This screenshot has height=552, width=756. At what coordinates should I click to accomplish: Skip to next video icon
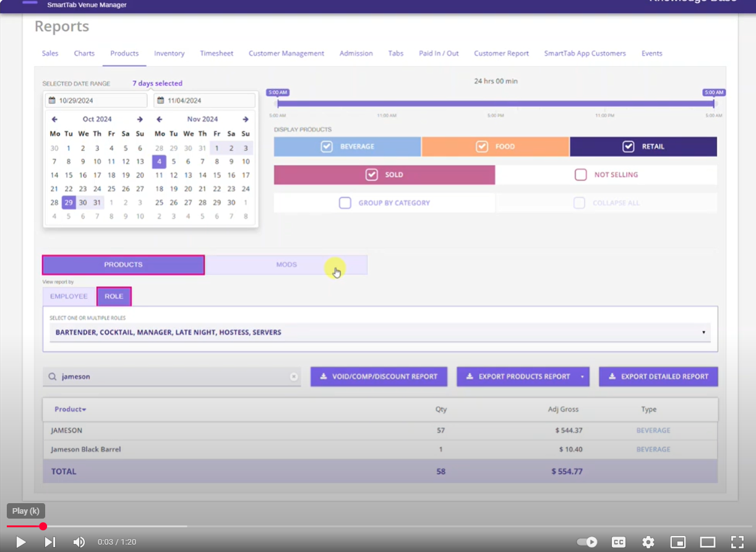click(50, 542)
